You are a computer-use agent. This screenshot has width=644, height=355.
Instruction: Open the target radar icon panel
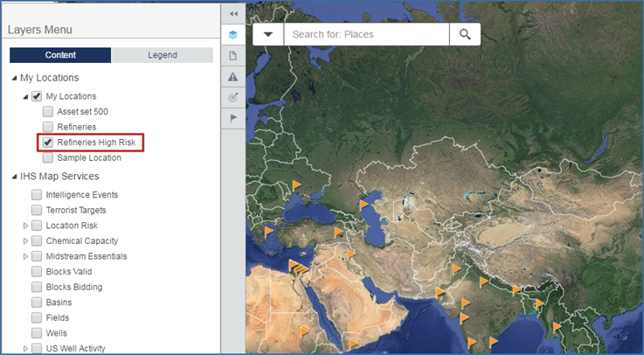click(x=233, y=98)
